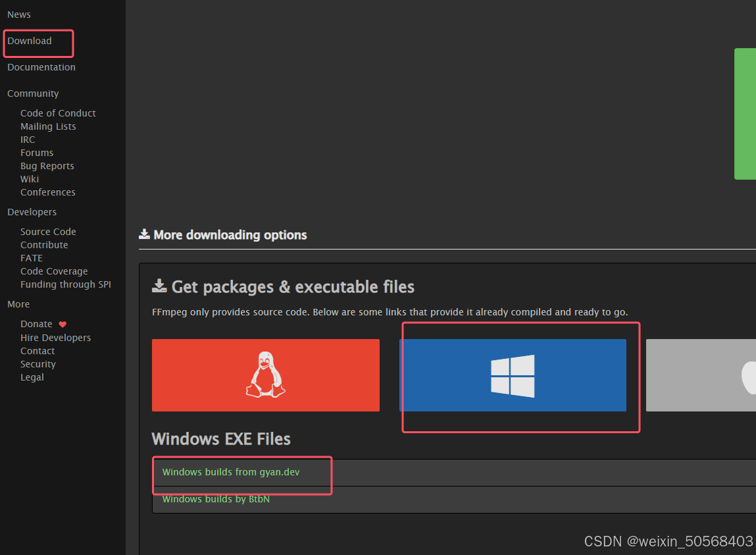756x555 pixels.
Task: Click the Linux penguin download tile
Action: tap(266, 375)
